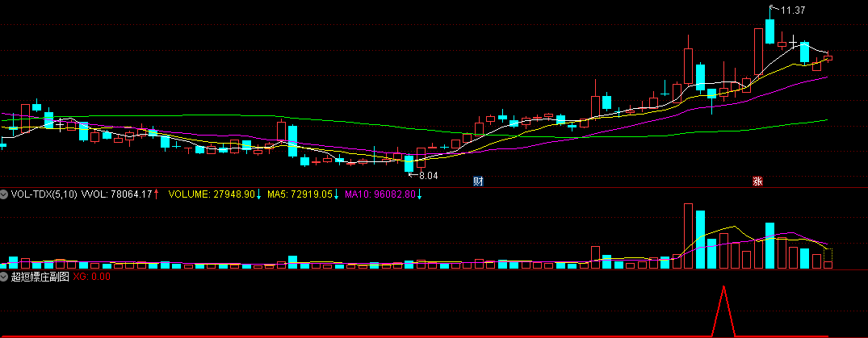Click the cyan candlestick at the 11.37 high
The height and width of the screenshot is (338, 868).
[x=769, y=31]
